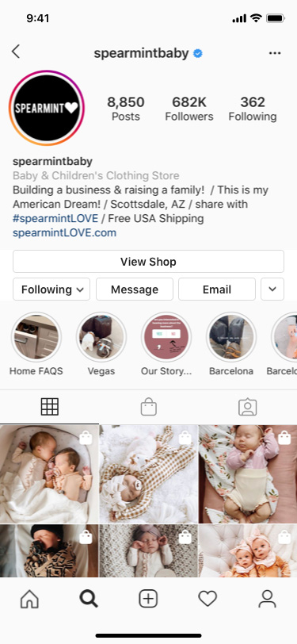Open the Home feed icon
This screenshot has height=644, width=297.
tap(29, 600)
